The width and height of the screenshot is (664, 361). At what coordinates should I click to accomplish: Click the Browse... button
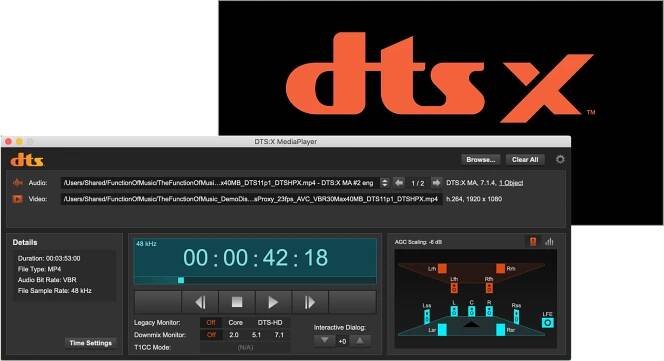(x=481, y=160)
